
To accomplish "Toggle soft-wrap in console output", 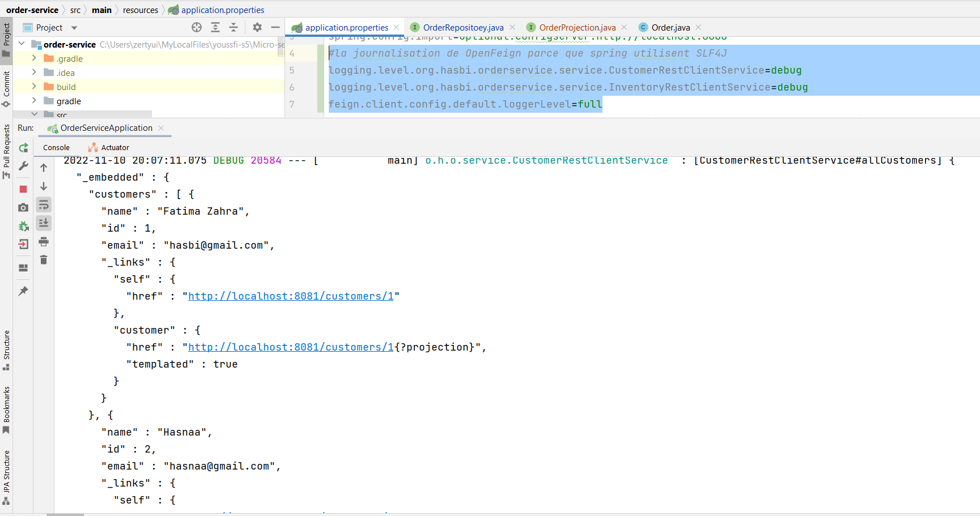I will [x=44, y=204].
